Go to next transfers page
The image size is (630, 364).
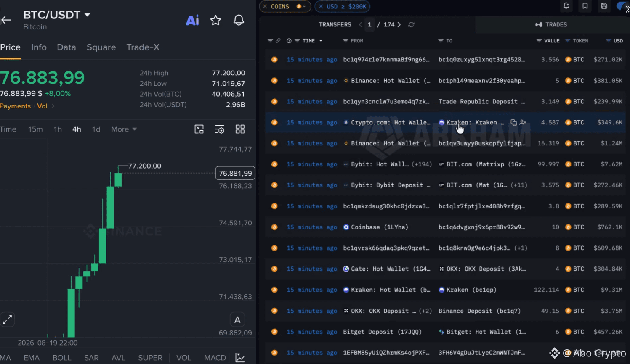point(399,25)
